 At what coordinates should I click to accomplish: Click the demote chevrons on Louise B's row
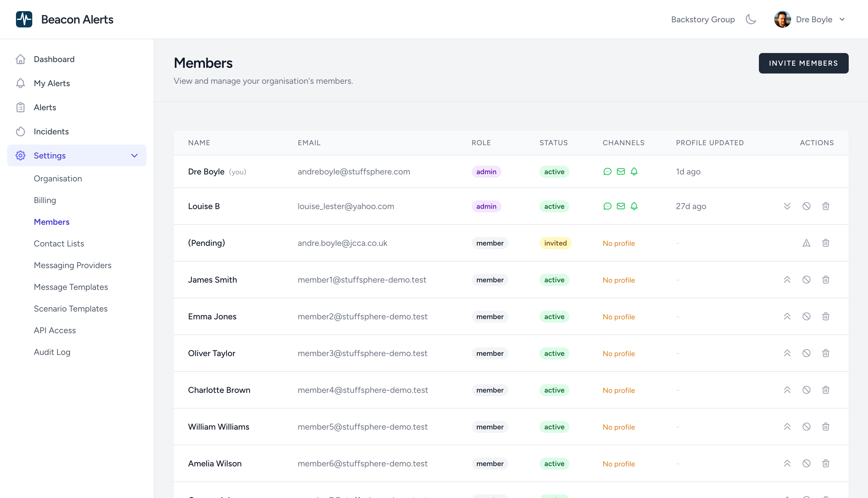[787, 206]
